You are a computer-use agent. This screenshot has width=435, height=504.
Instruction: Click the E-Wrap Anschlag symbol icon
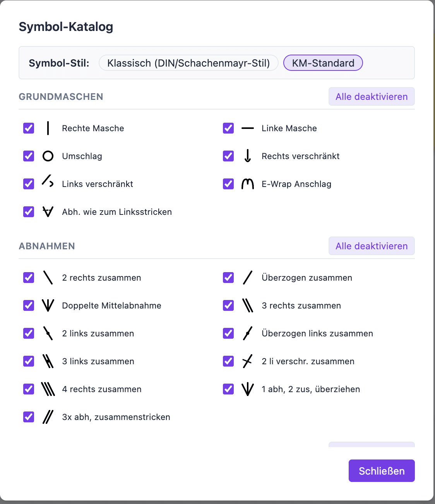tap(248, 184)
